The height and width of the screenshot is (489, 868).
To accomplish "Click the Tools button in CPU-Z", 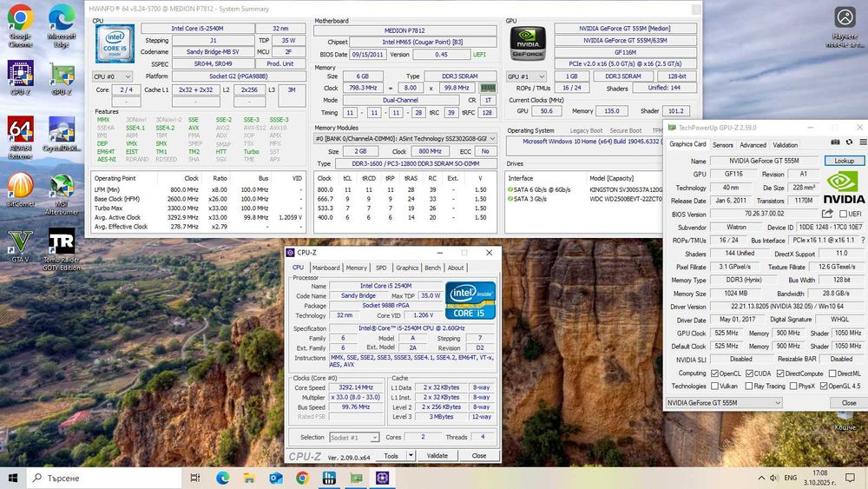I will [x=391, y=455].
